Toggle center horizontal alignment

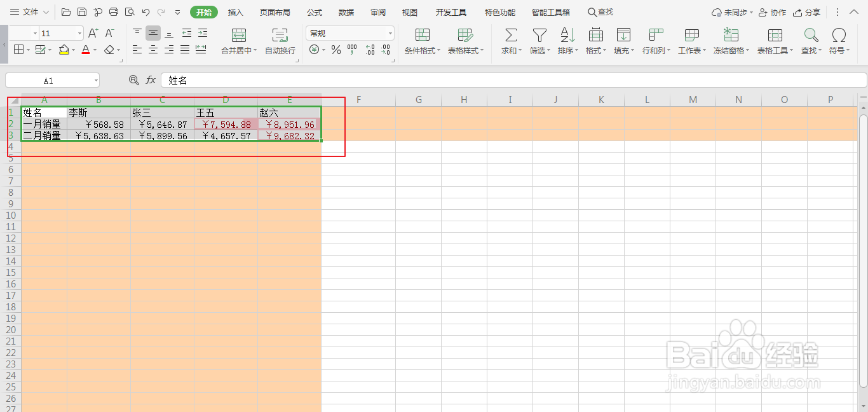153,50
